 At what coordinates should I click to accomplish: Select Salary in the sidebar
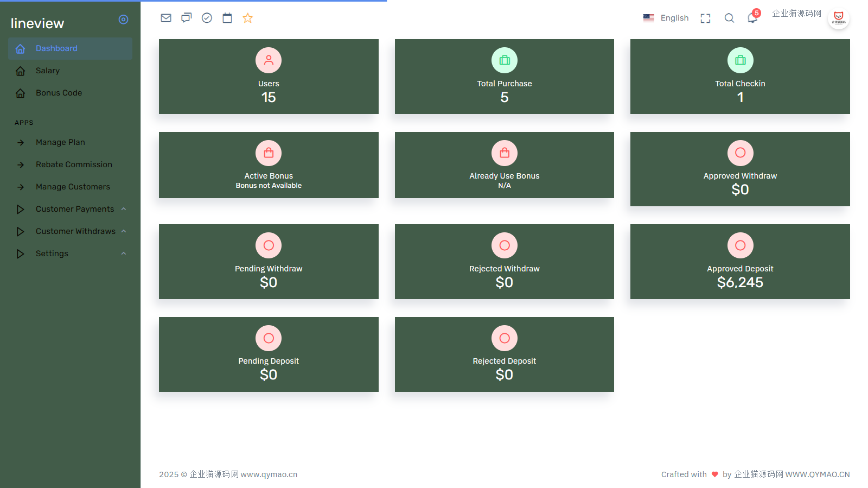(48, 71)
